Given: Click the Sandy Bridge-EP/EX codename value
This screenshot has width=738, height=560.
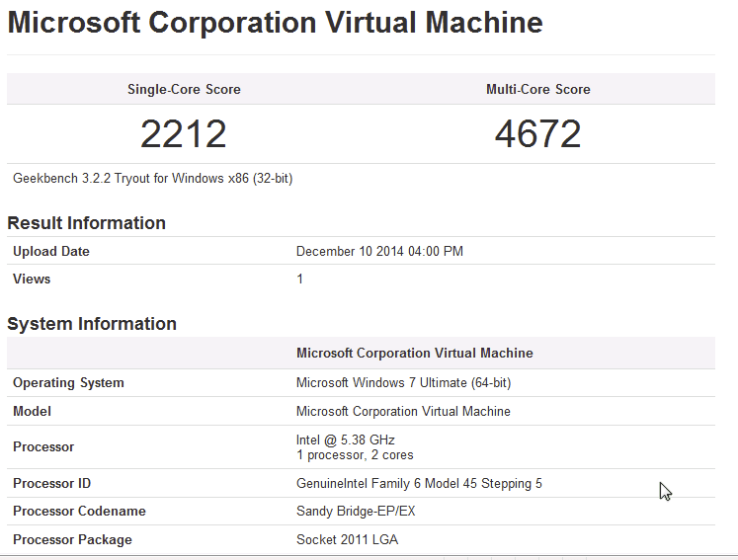Looking at the screenshot, I should [x=358, y=512].
